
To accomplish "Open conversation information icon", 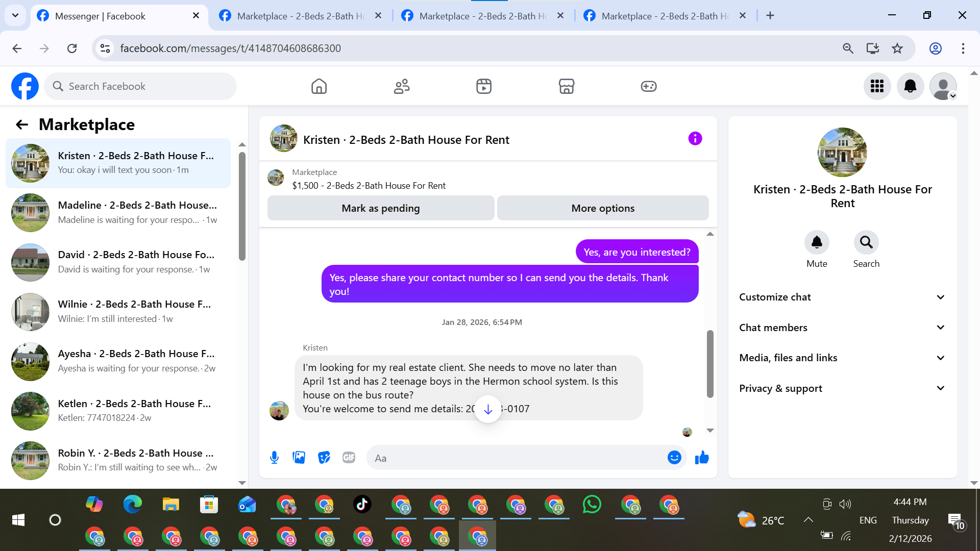I will coord(695,138).
